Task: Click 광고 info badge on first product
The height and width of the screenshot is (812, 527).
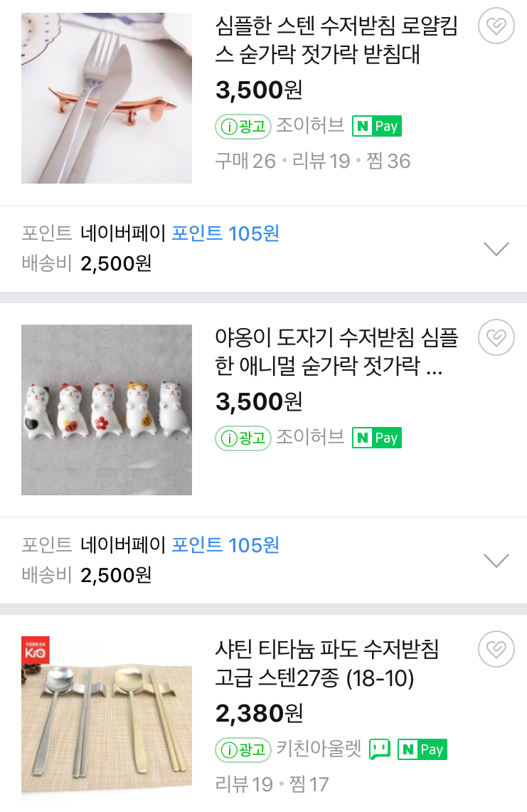Action: [243, 127]
